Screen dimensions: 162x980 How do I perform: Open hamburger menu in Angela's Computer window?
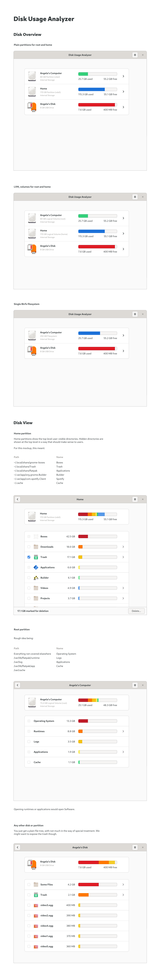coord(135,685)
